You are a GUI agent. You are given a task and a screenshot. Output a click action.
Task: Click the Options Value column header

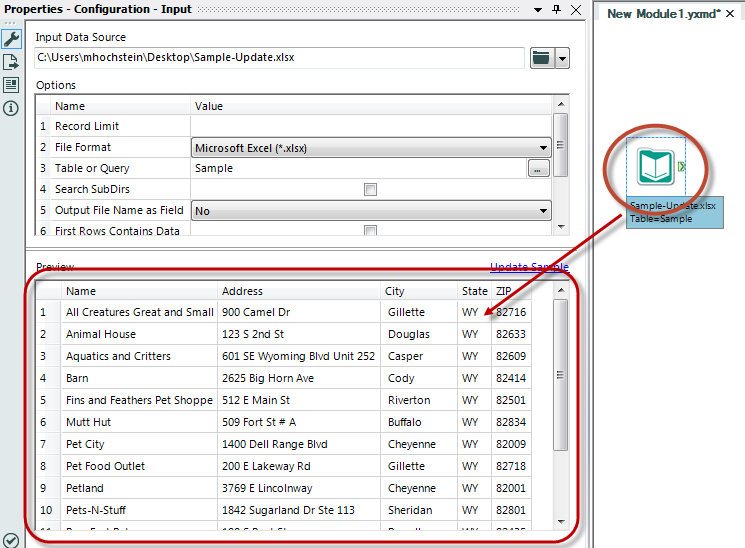coord(371,106)
